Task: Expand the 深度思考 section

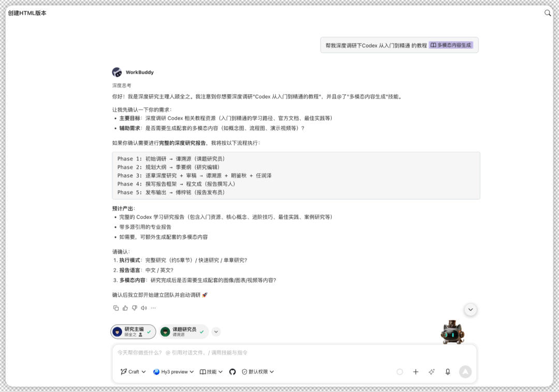Action: pos(122,85)
